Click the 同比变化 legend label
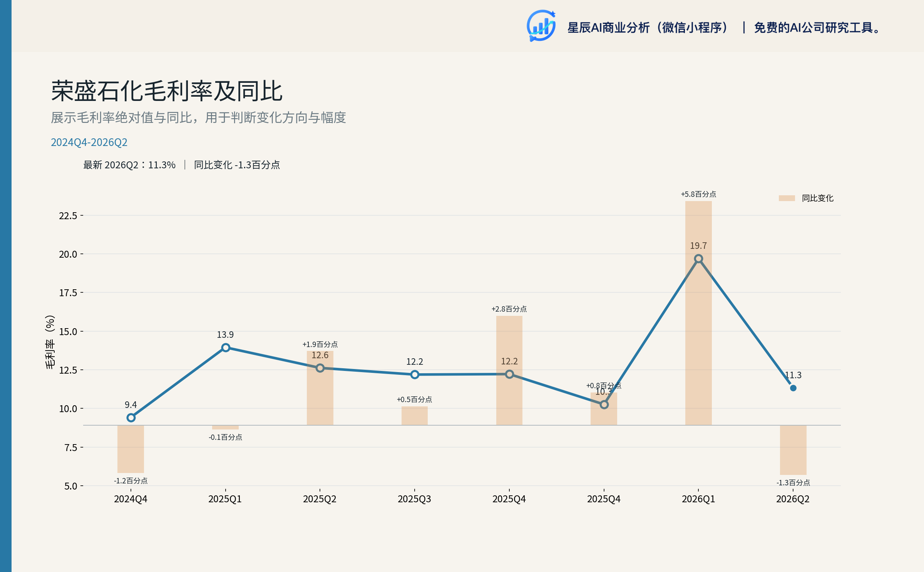924x572 pixels. 817,198
